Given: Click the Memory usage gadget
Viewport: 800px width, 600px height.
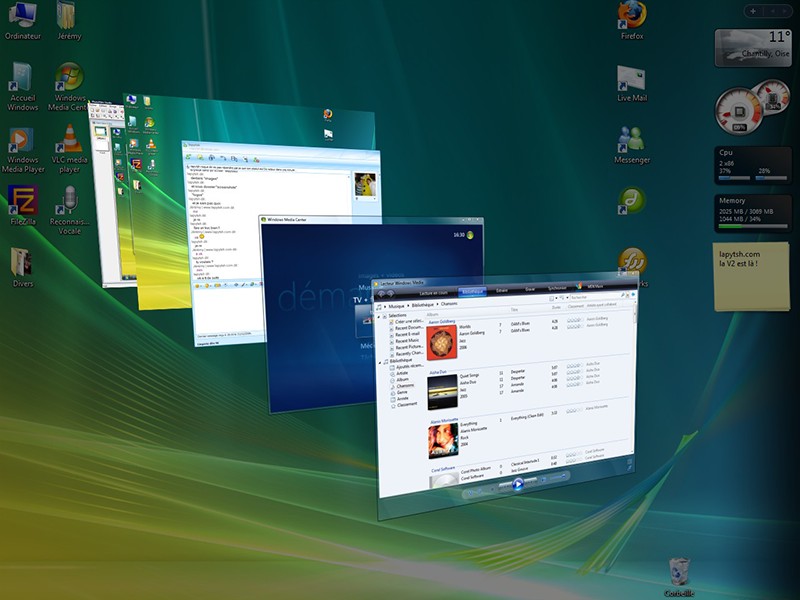Looking at the screenshot, I should 753,212.
